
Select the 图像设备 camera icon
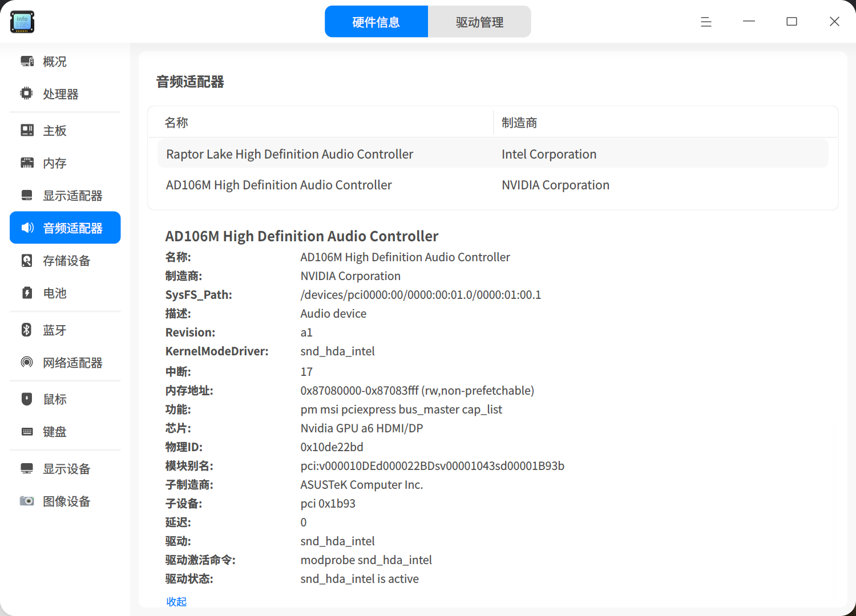(27, 501)
